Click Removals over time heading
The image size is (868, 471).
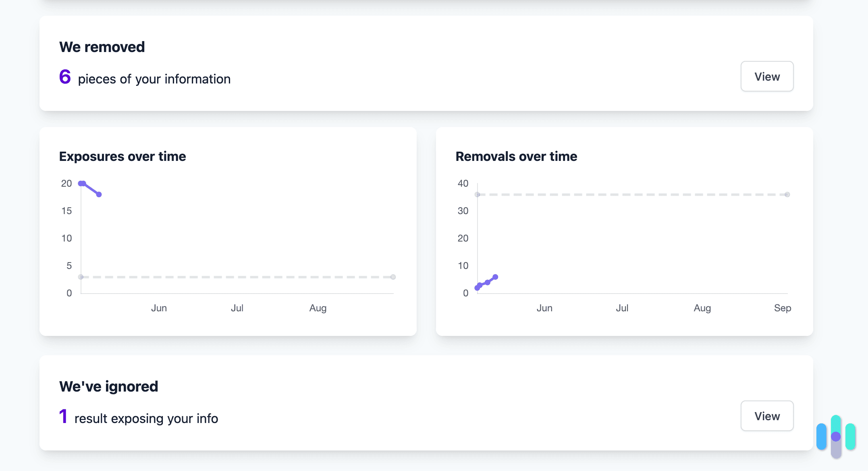click(516, 156)
